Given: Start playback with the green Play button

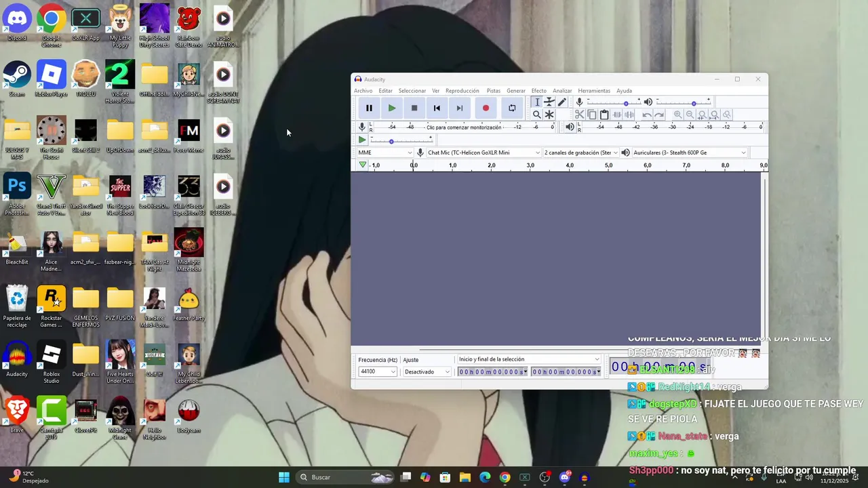Looking at the screenshot, I should (x=392, y=108).
